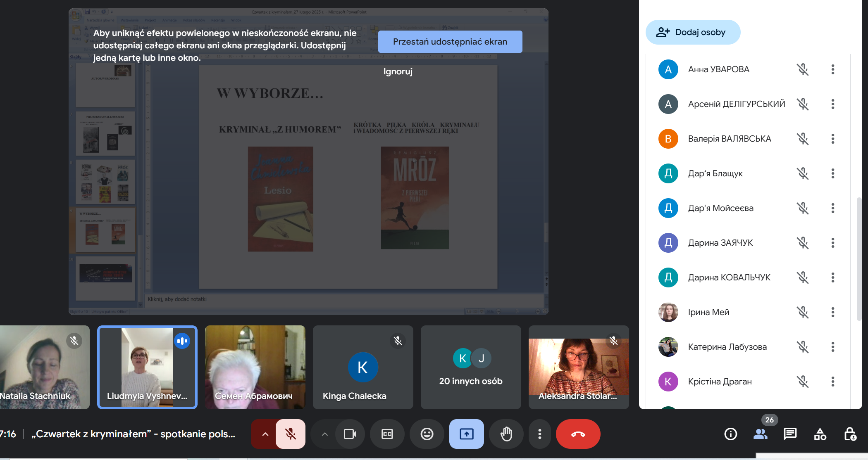Expand audio settings arrow beside microphone
This screenshot has width=868, height=460.
point(265,434)
